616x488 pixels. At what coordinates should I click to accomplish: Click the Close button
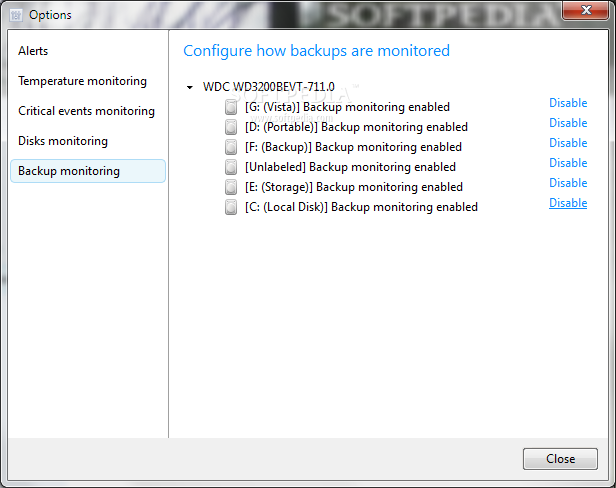pyautogui.click(x=560, y=459)
